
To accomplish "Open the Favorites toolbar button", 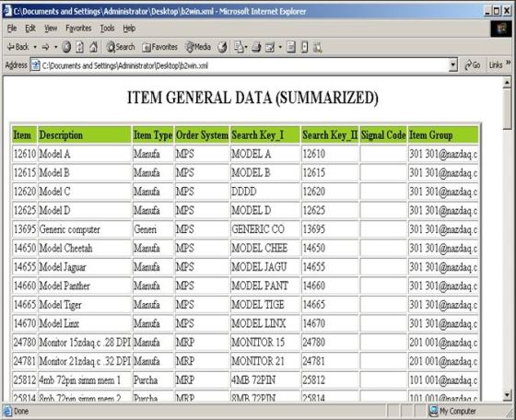I will tap(160, 47).
